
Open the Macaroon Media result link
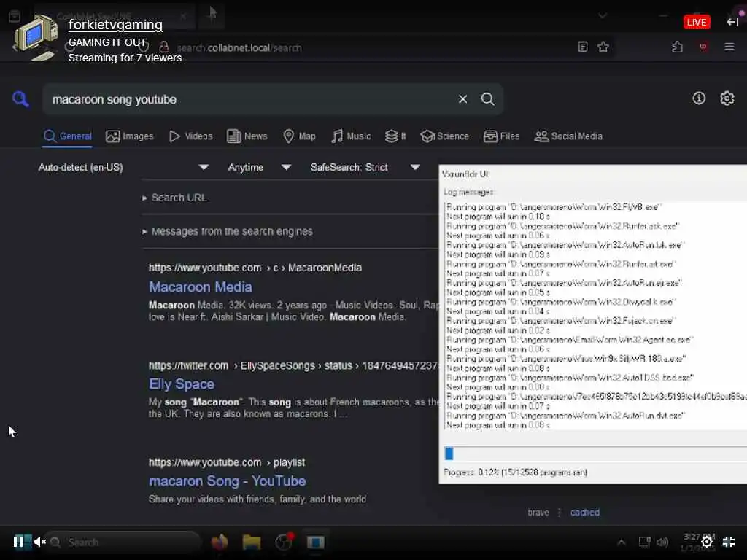[x=200, y=287]
